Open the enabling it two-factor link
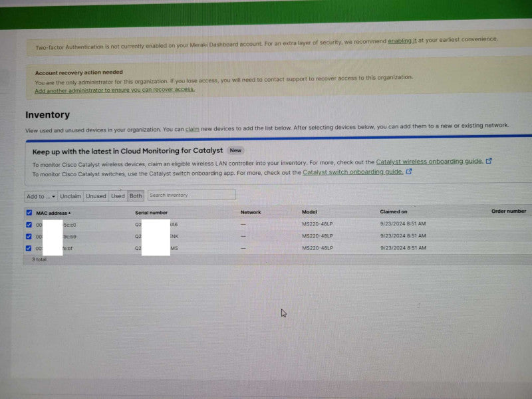Image resolution: width=532 pixels, height=399 pixels. pyautogui.click(x=402, y=41)
